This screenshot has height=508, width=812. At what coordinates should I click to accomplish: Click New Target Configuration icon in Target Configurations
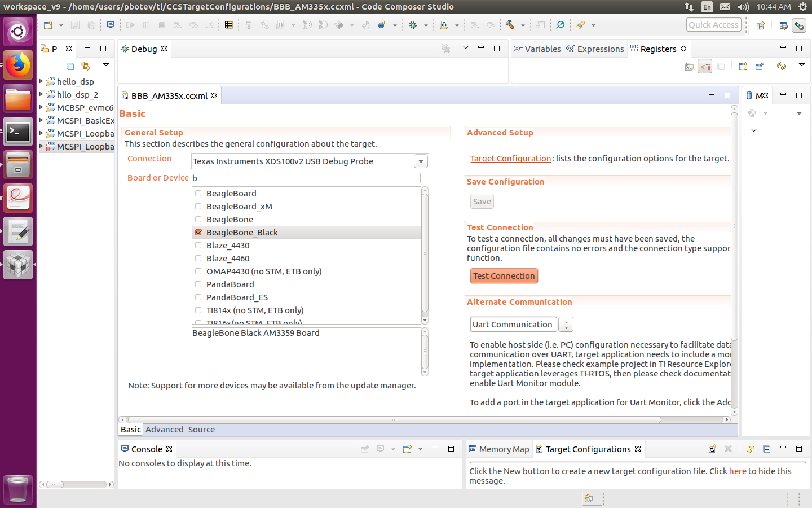(x=712, y=449)
